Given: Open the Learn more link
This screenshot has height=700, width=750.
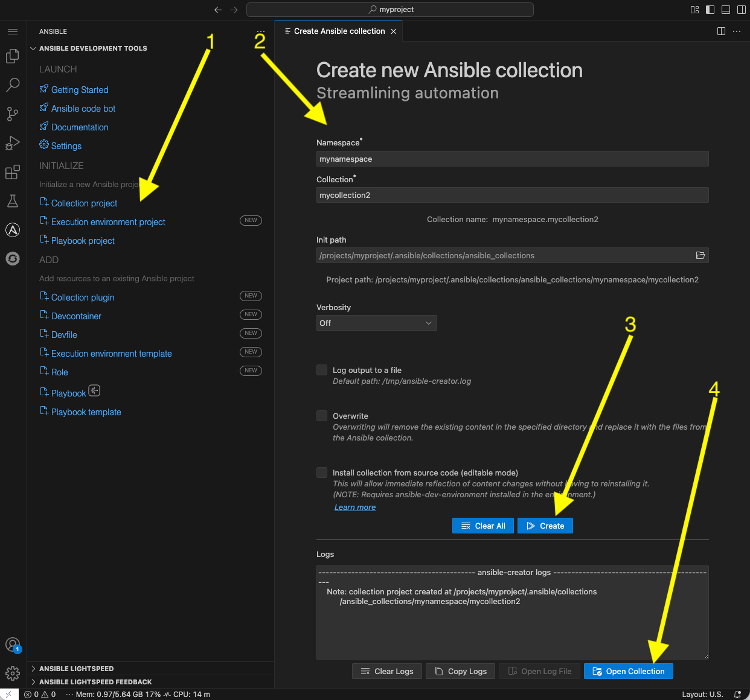Looking at the screenshot, I should pos(354,507).
